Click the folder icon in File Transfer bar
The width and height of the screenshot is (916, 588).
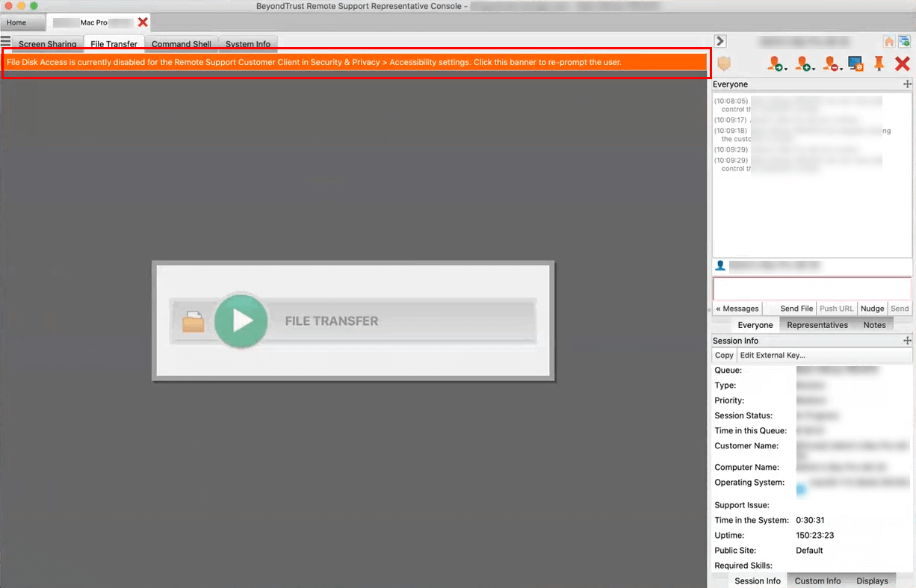point(194,322)
